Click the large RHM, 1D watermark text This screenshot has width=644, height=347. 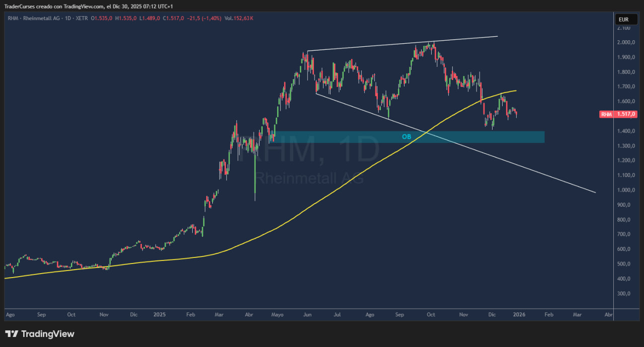click(x=308, y=150)
